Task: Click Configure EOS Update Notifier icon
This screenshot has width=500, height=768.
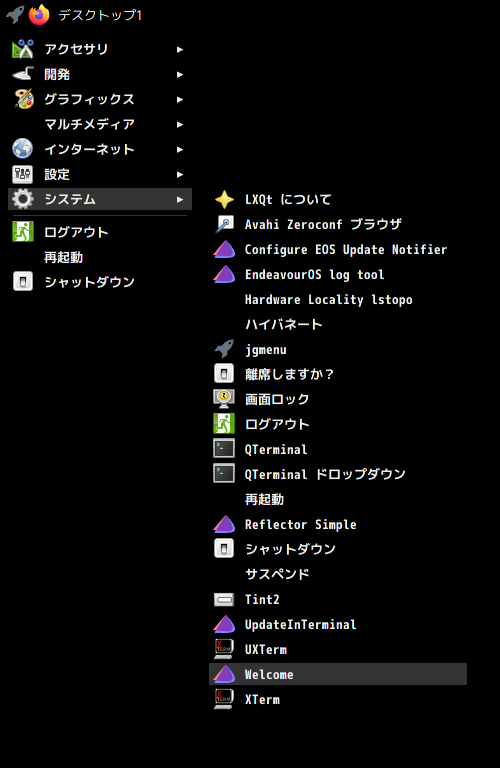Action: pyautogui.click(x=224, y=249)
